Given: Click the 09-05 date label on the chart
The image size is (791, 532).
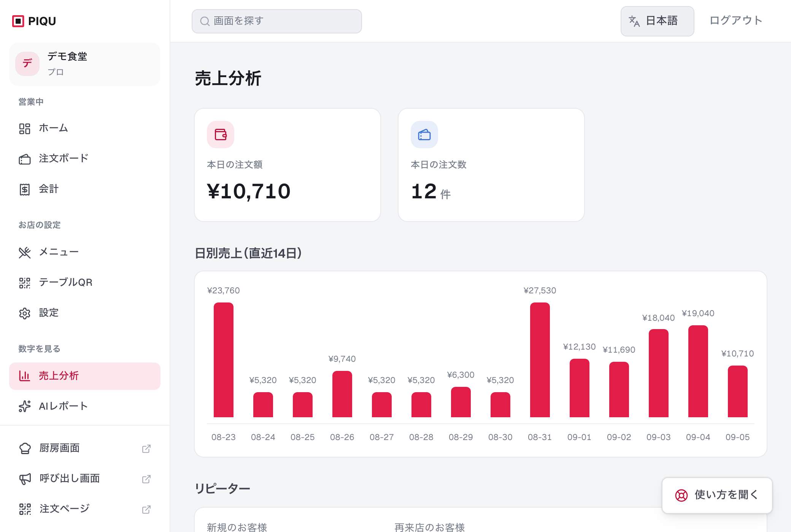Looking at the screenshot, I should pos(738,437).
